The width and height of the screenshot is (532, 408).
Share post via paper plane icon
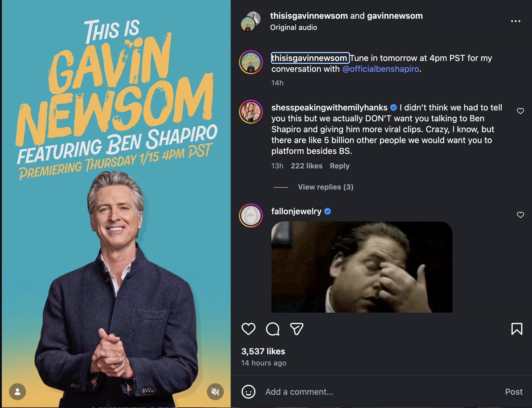(296, 329)
